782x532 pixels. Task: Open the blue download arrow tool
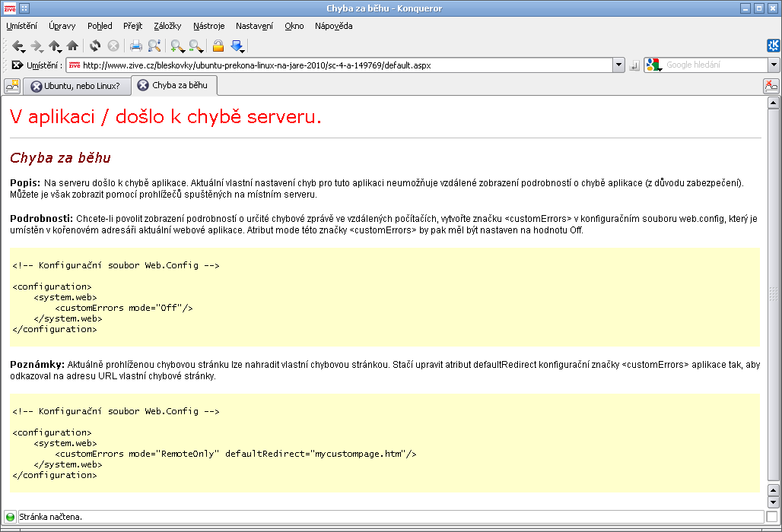[237, 46]
